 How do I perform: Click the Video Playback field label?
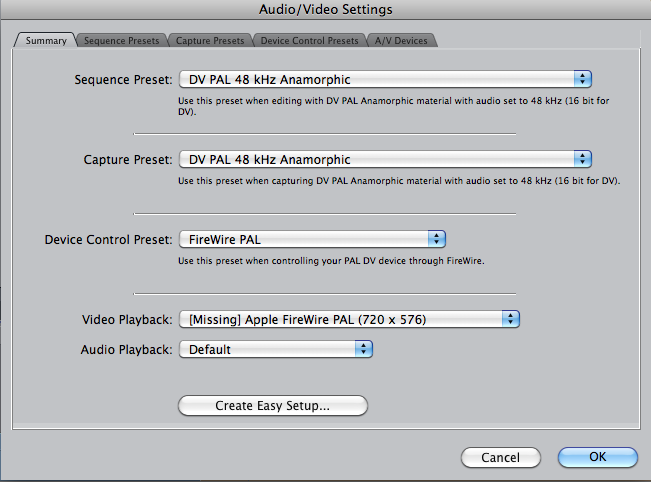pyautogui.click(x=126, y=320)
